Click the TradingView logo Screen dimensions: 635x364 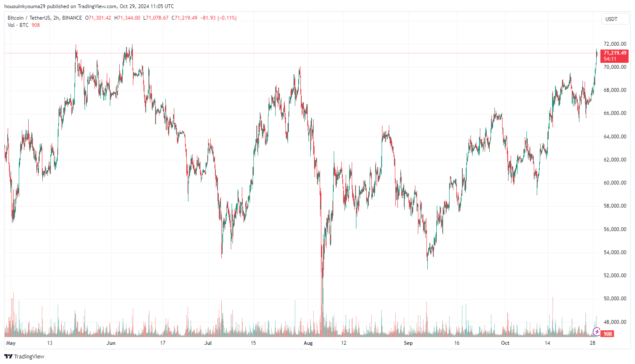[x=24, y=356]
